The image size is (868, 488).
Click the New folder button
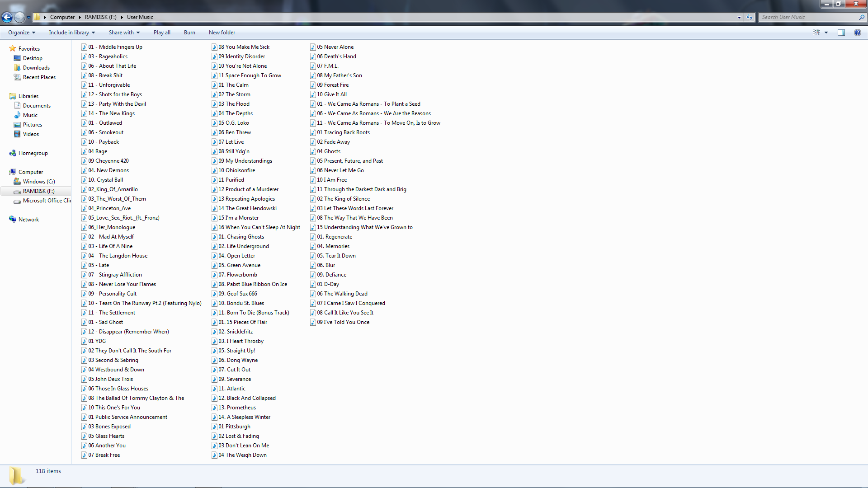click(x=222, y=33)
